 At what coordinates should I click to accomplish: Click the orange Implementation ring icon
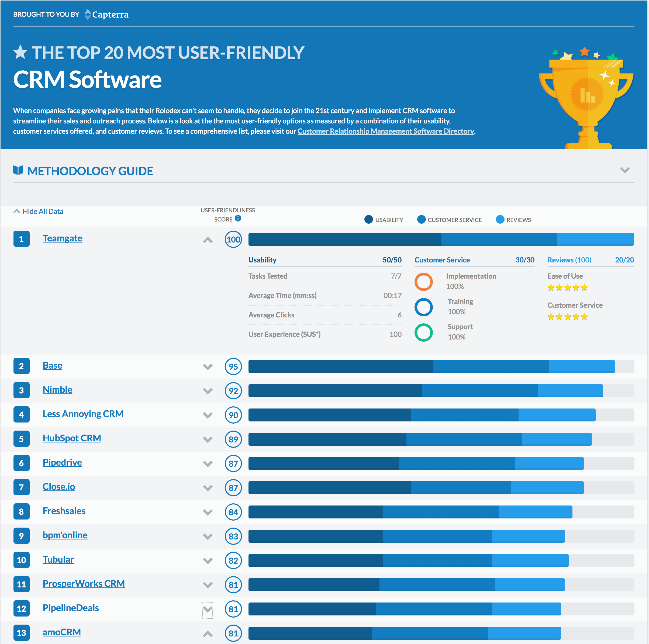pyautogui.click(x=423, y=281)
